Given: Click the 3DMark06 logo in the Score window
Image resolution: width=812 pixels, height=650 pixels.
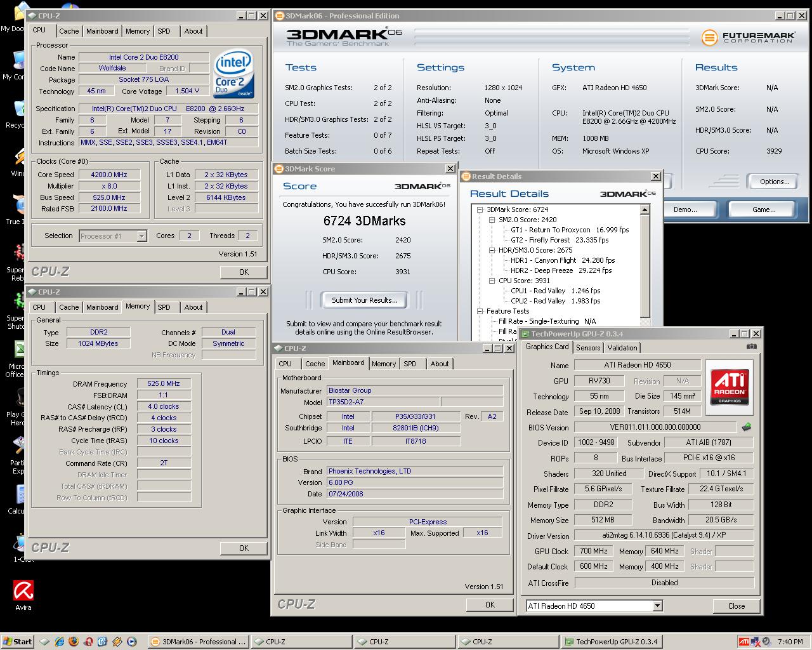Looking at the screenshot, I should (422, 186).
